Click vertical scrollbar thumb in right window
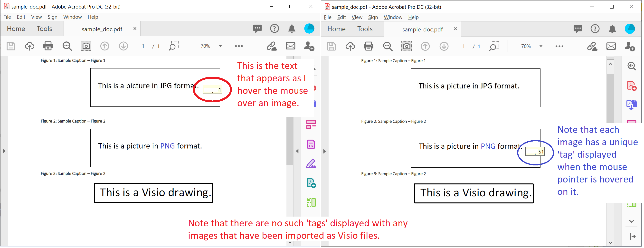The image size is (644, 248). (x=610, y=98)
